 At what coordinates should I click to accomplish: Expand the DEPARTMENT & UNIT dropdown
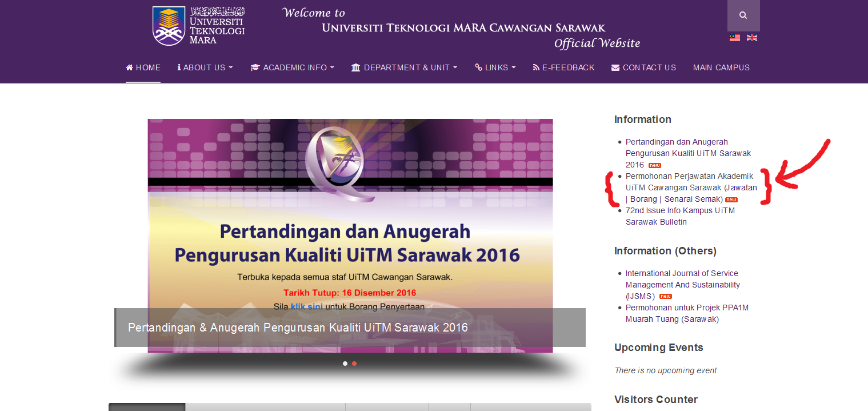(404, 67)
